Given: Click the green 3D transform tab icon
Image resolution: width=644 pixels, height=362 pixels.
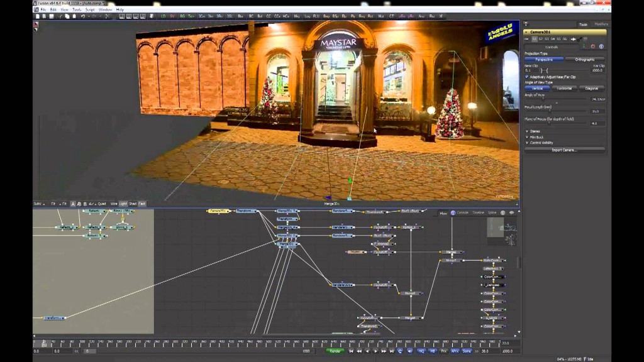Looking at the screenshot, I should 584,47.
